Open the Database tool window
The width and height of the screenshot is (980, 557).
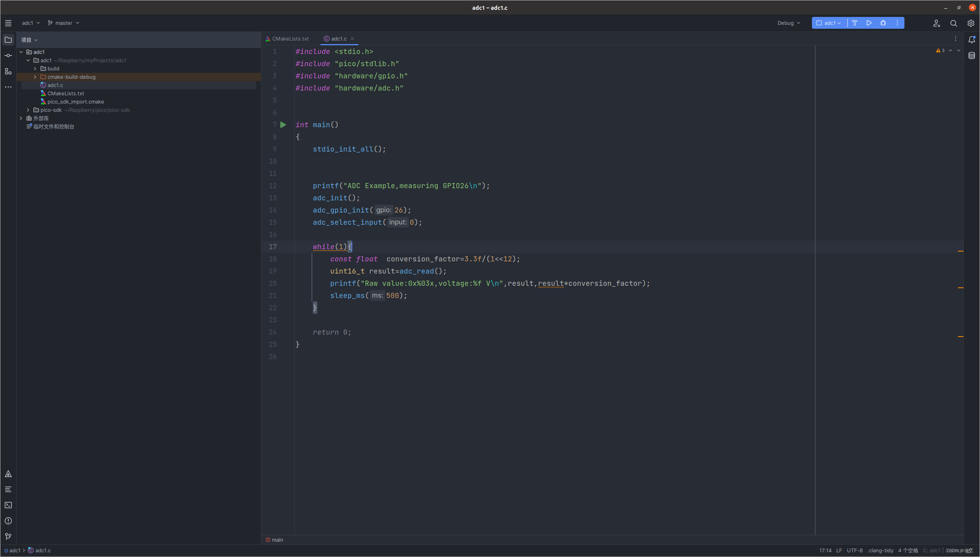tap(971, 56)
